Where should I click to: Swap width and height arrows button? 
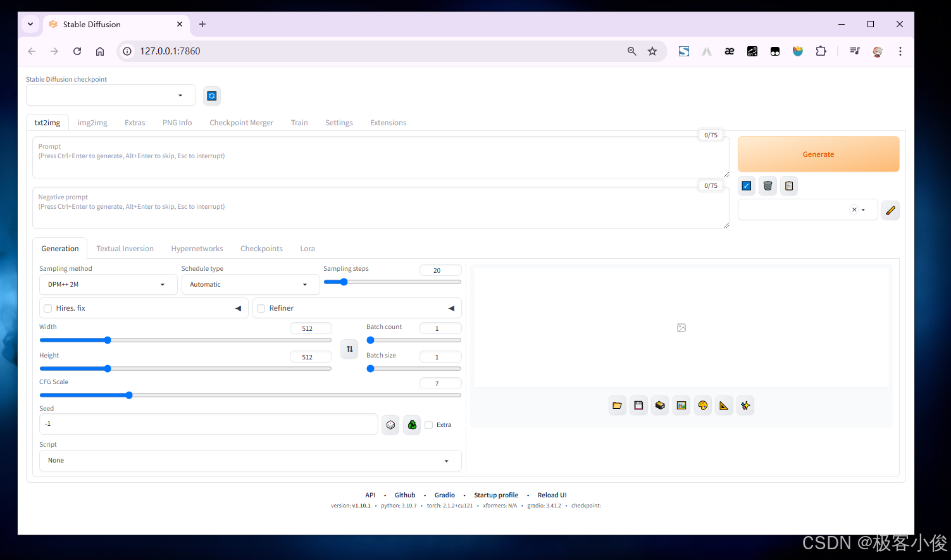click(349, 349)
